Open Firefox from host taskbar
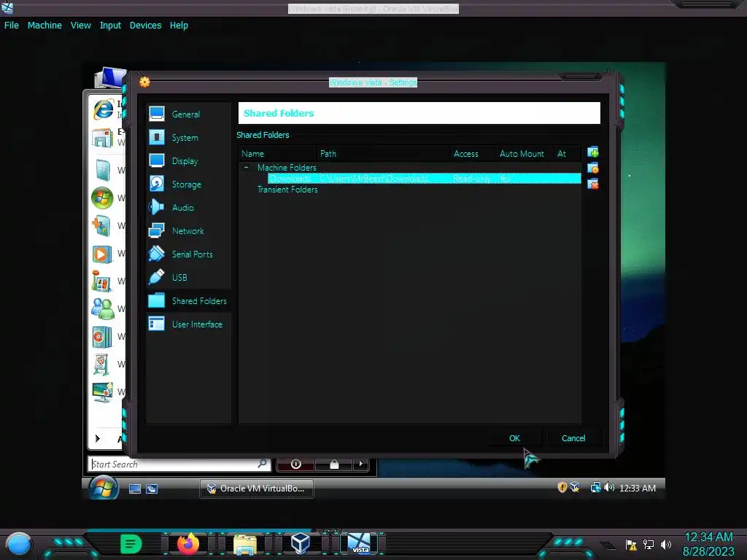The width and height of the screenshot is (747, 560). click(x=188, y=544)
